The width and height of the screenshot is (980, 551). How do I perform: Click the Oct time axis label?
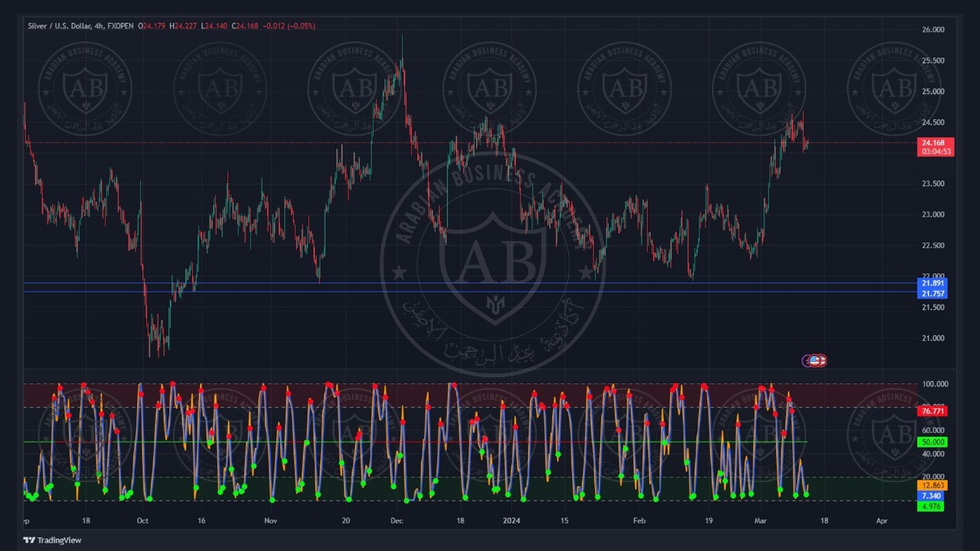[142, 520]
